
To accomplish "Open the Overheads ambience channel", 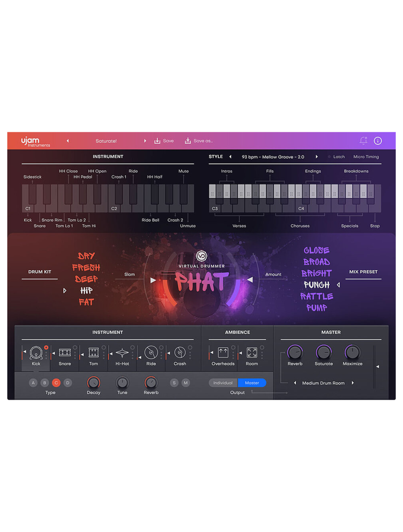I will (x=222, y=353).
